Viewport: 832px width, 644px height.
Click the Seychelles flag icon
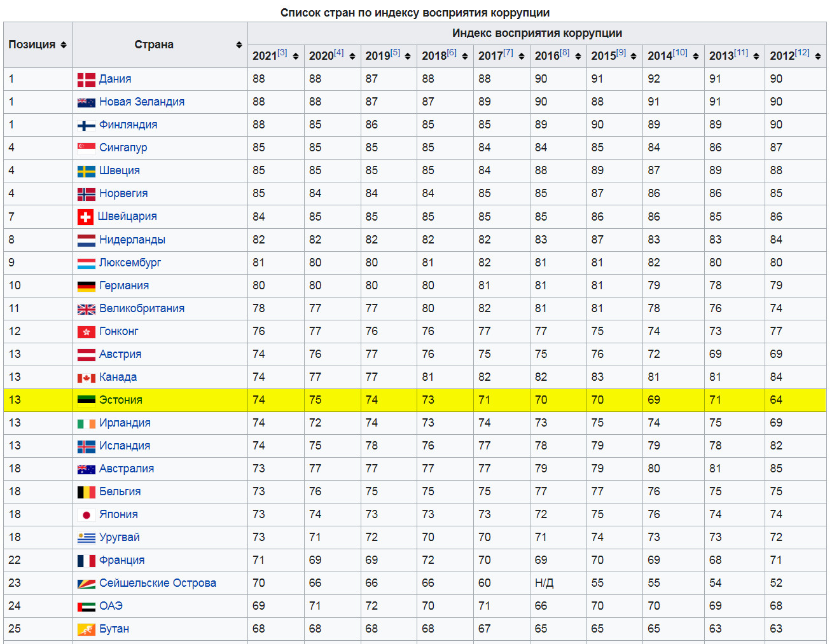[x=86, y=584]
